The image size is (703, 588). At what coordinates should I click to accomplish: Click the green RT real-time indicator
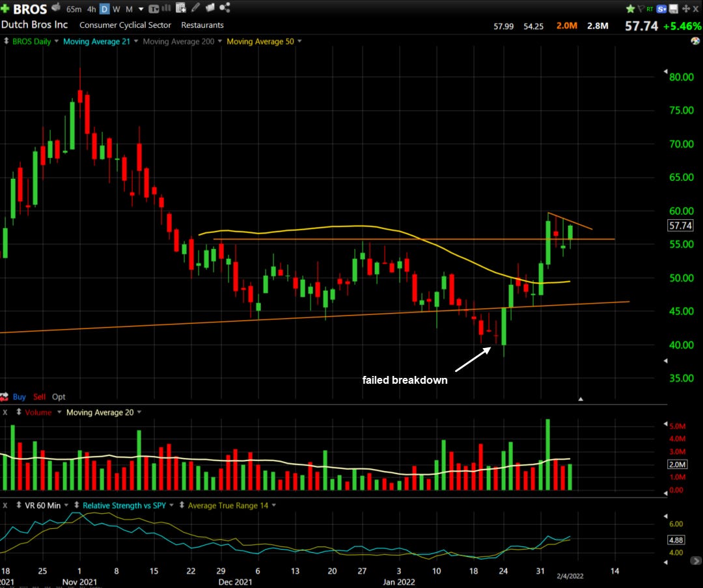(x=650, y=9)
